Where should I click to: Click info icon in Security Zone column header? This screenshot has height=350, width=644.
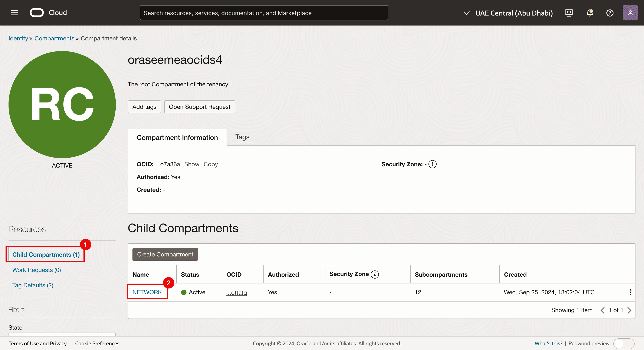375,274
